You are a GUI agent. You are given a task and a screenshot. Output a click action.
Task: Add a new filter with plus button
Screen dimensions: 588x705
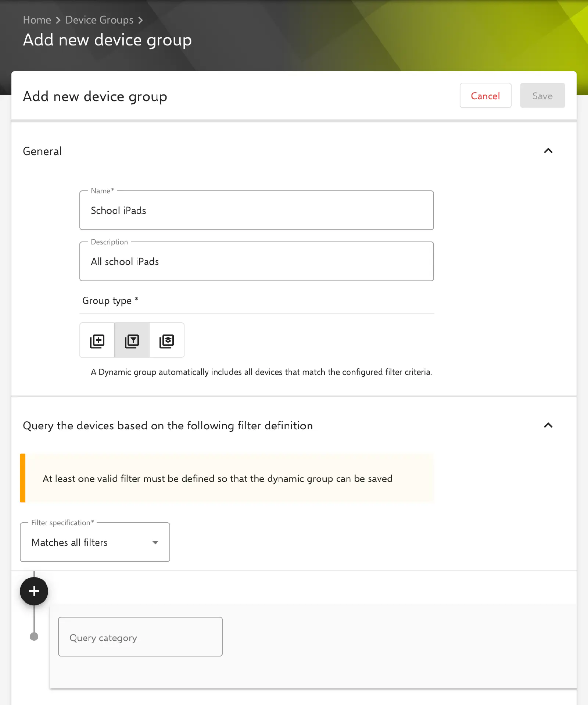pos(34,591)
